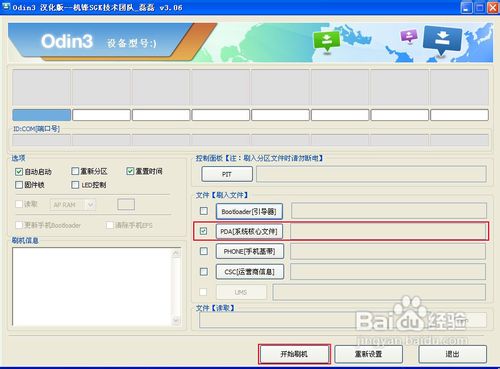This screenshot has width=500, height=369.
Task: Click the PIT button
Action: point(227,174)
